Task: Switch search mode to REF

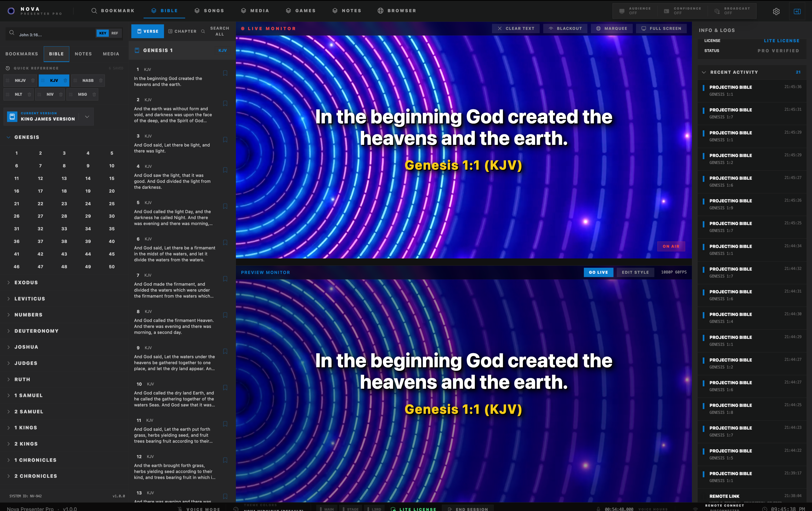Action: pyautogui.click(x=115, y=33)
